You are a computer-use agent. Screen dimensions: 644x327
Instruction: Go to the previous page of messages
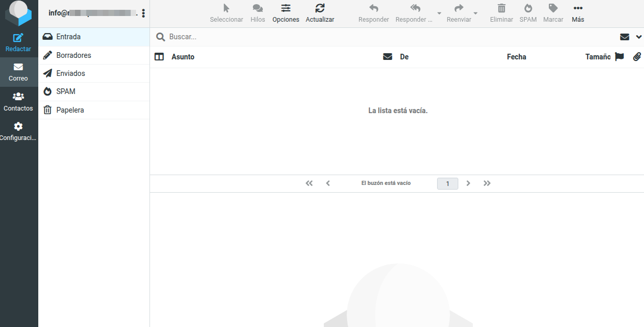point(328,183)
